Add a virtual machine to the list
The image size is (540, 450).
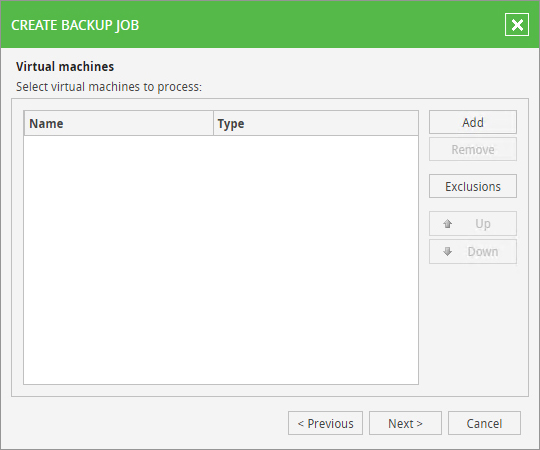[472, 122]
